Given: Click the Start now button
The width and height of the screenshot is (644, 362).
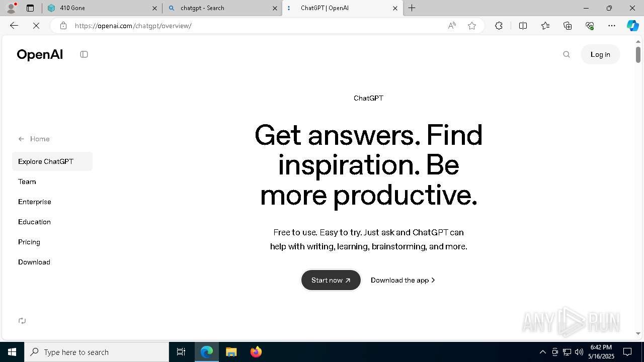Looking at the screenshot, I should coord(331,280).
